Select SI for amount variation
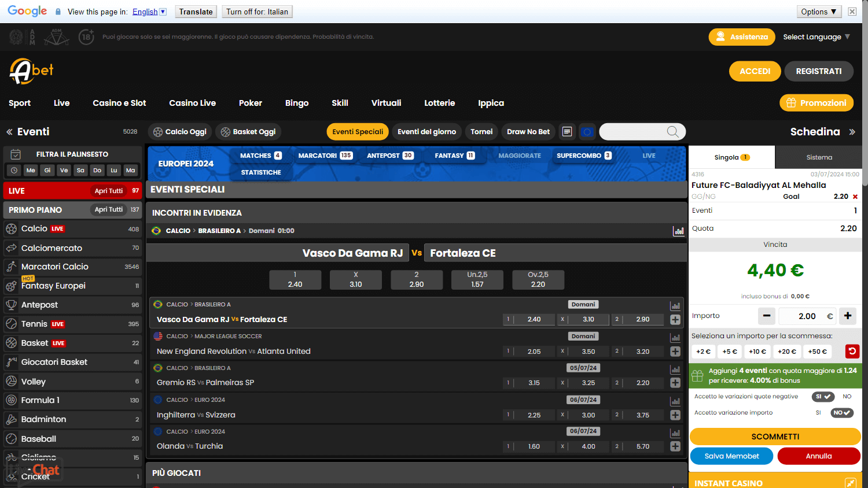Viewport: 868px width, 488px height. 818,413
